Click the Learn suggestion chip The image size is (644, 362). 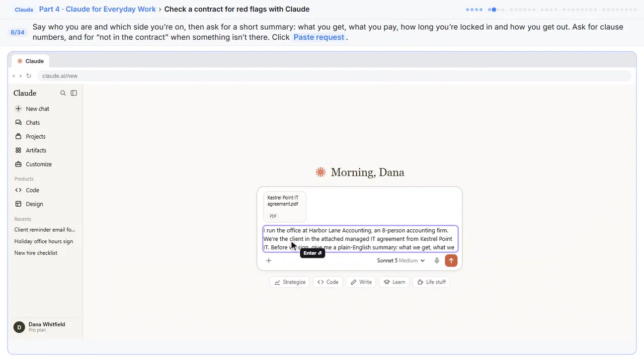[394, 282]
